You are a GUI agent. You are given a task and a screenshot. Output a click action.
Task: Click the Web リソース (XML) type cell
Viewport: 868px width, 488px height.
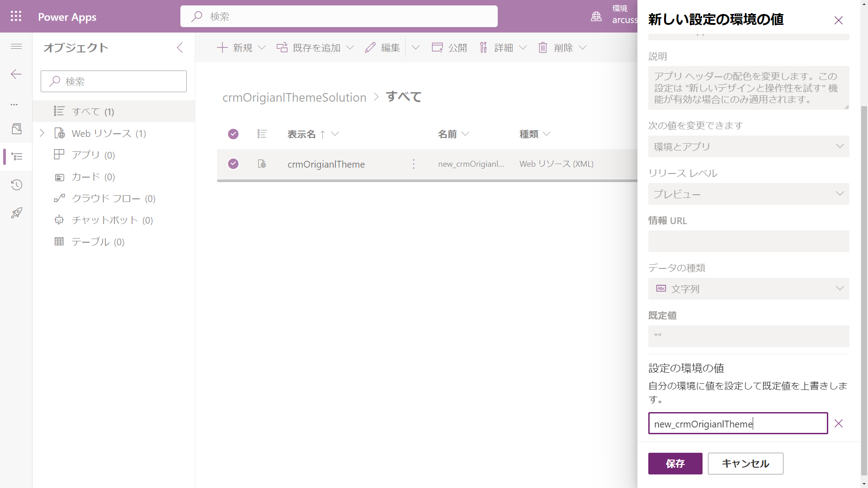pyautogui.click(x=556, y=164)
